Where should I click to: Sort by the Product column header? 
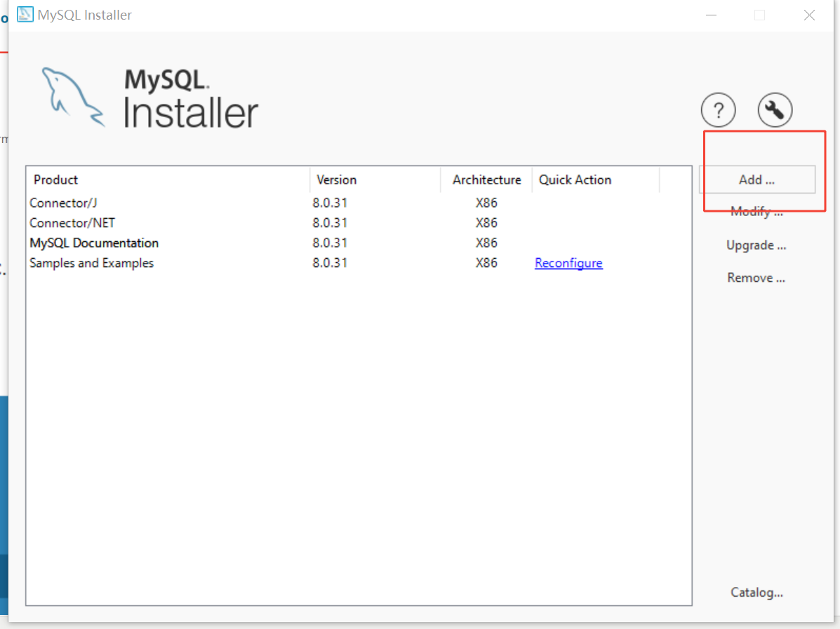pos(168,180)
